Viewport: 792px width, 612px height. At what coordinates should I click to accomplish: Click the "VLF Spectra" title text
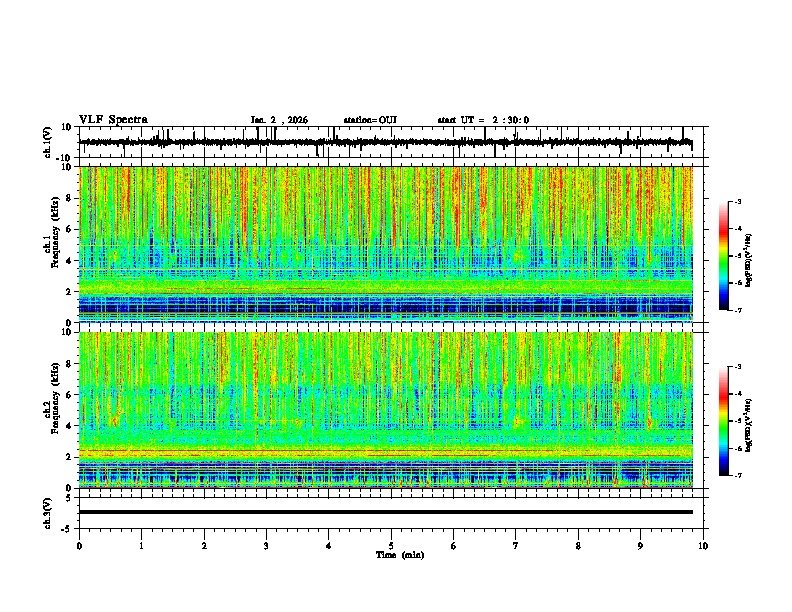click(113, 120)
